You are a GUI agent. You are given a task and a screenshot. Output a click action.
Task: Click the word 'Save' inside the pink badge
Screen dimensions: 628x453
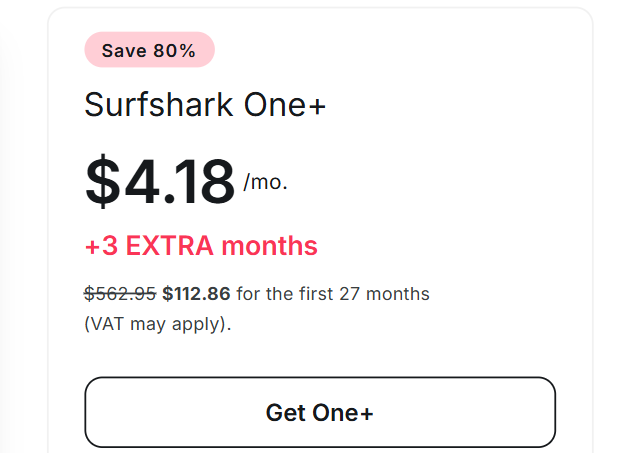point(124,50)
